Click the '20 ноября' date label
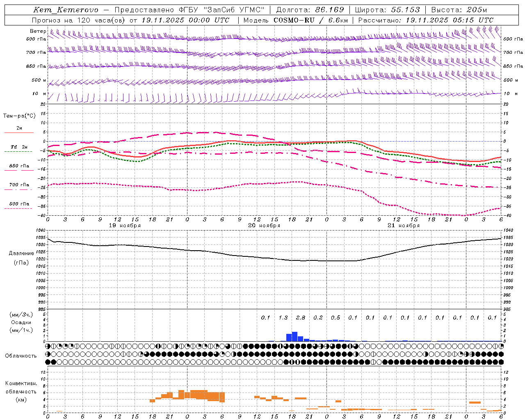525x420 pixels. (264, 226)
